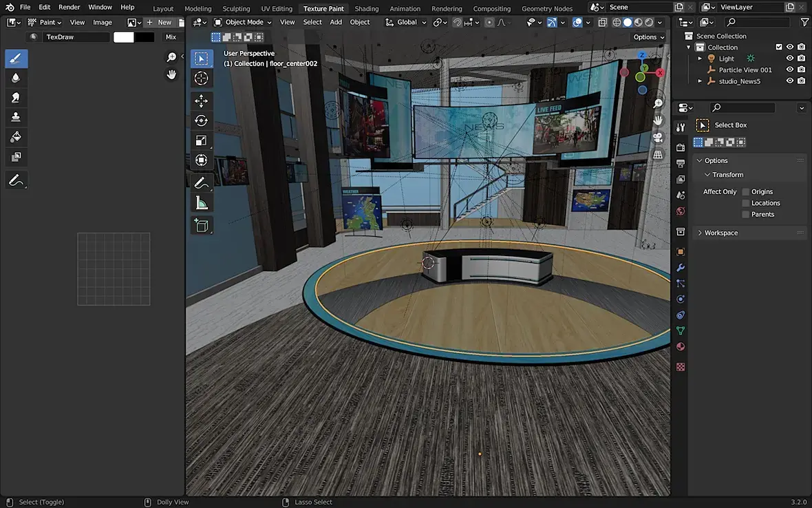Open the Render menu
812x508 pixels.
69,7
